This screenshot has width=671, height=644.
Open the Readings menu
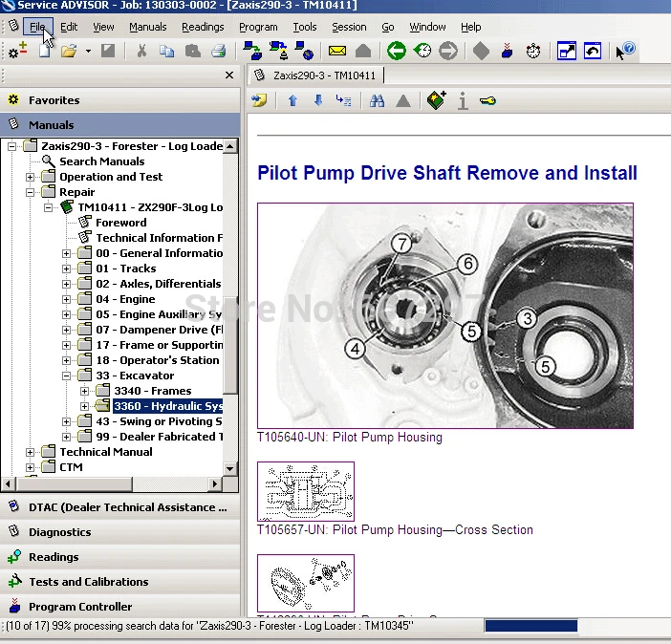coord(203,27)
